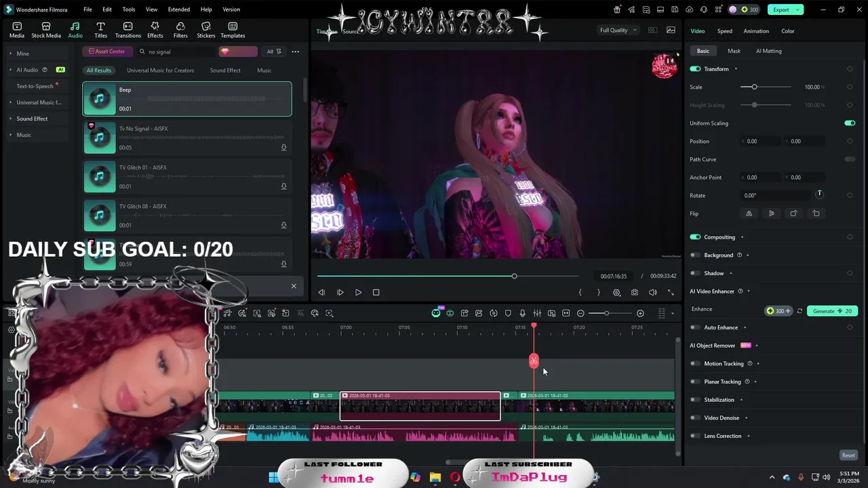Play the preview video
This screenshot has width=868, height=488.
click(x=358, y=292)
